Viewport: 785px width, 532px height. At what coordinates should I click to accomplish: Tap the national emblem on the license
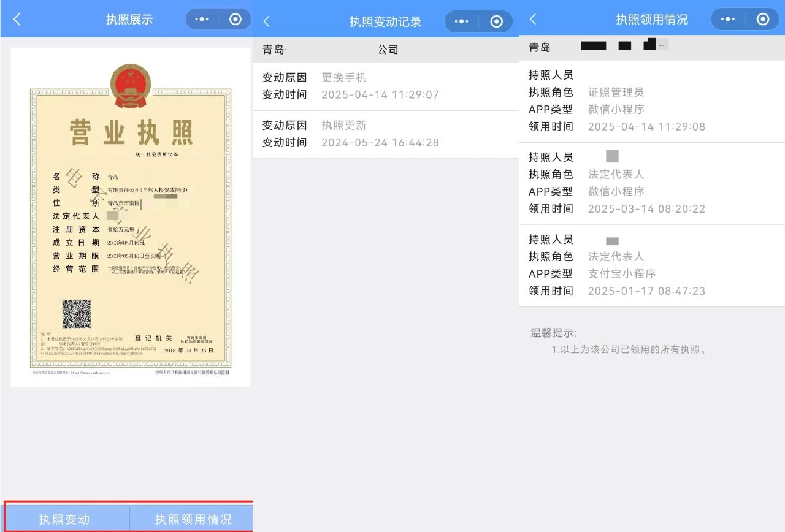(x=131, y=86)
